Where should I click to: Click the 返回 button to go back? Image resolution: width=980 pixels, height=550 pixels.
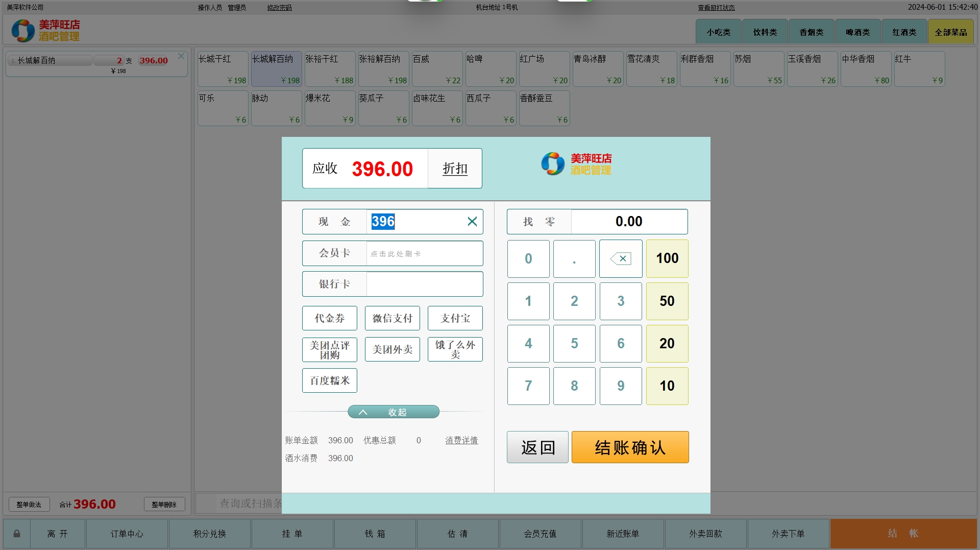[537, 447]
